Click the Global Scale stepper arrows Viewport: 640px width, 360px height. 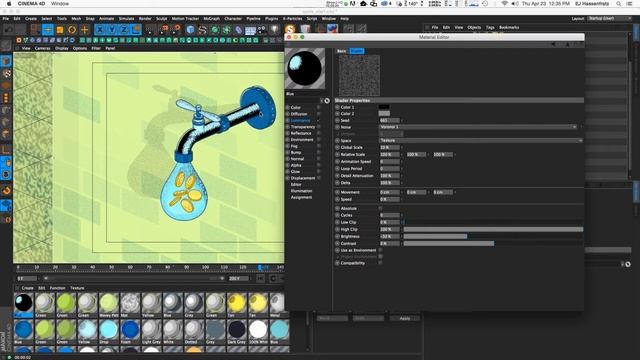[x=402, y=147]
